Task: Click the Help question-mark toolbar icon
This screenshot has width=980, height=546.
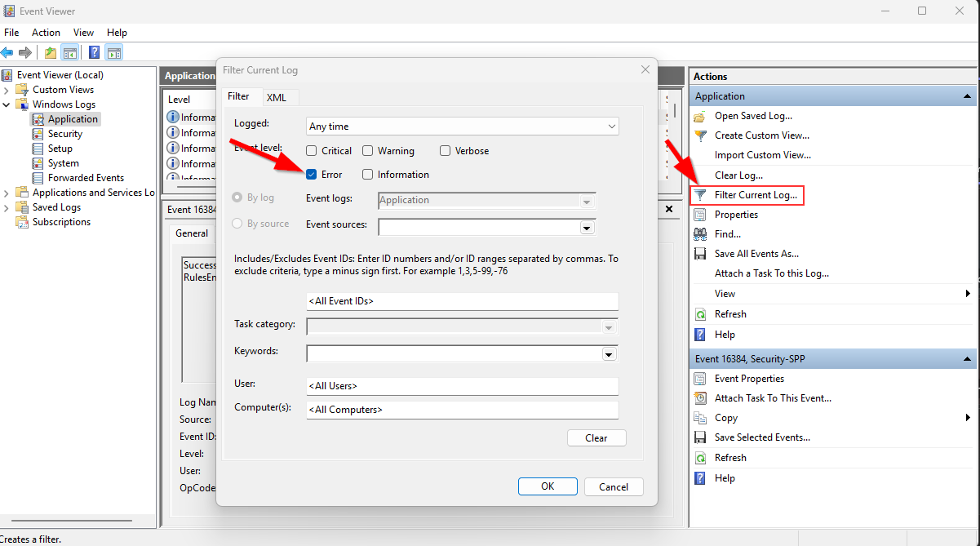Action: 94,52
